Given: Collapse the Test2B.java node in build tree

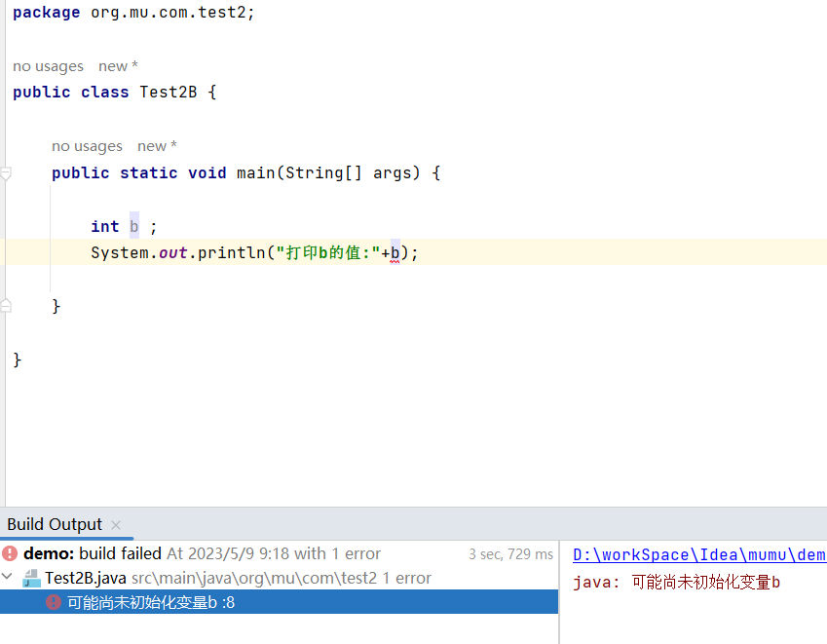Looking at the screenshot, I should [9, 578].
